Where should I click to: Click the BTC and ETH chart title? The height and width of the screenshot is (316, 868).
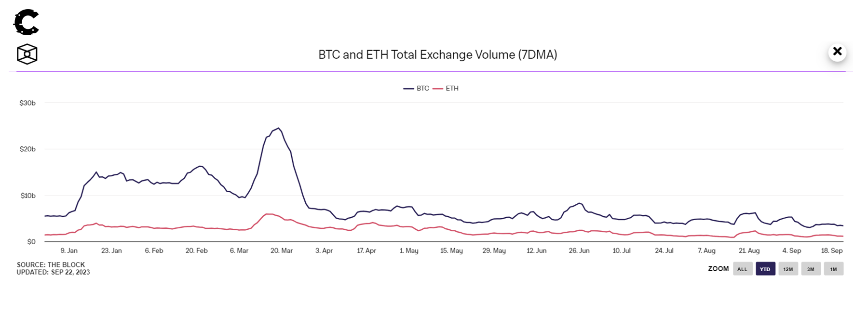click(437, 54)
